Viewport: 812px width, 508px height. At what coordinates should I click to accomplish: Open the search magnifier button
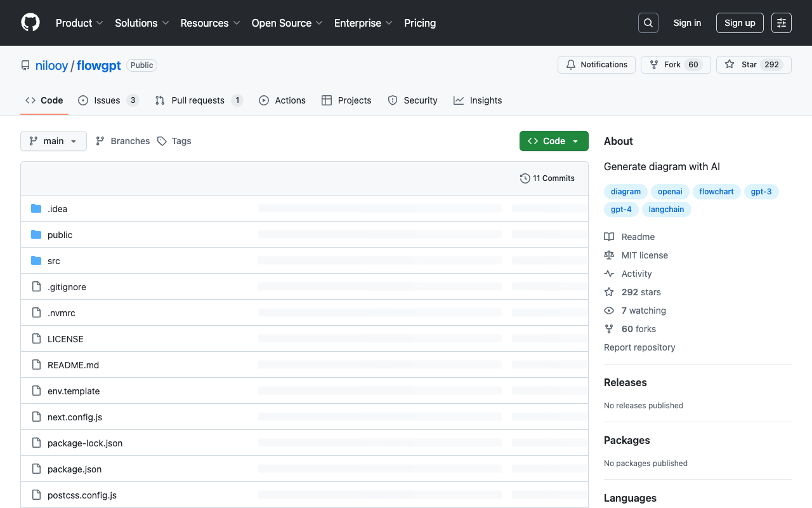(648, 23)
